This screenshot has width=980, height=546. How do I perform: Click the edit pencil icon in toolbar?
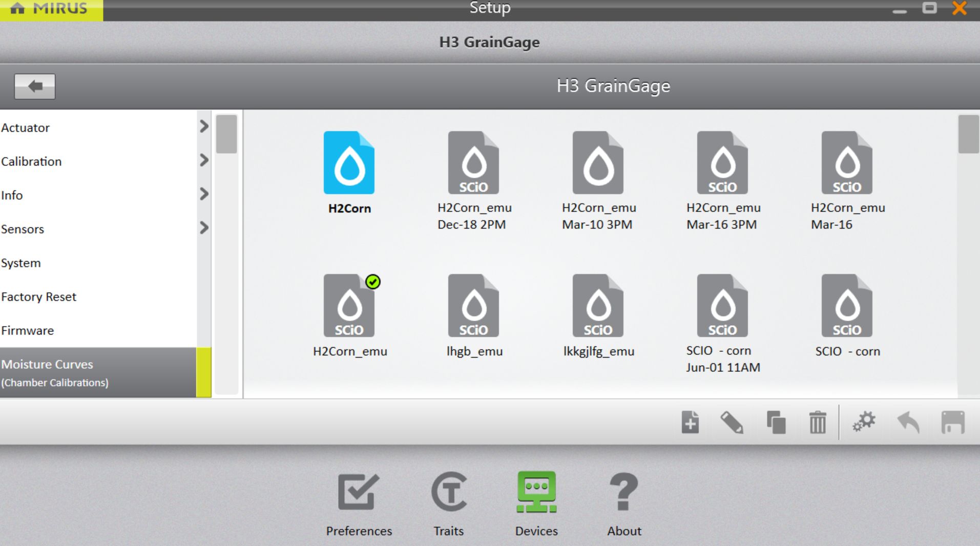pyautogui.click(x=732, y=423)
